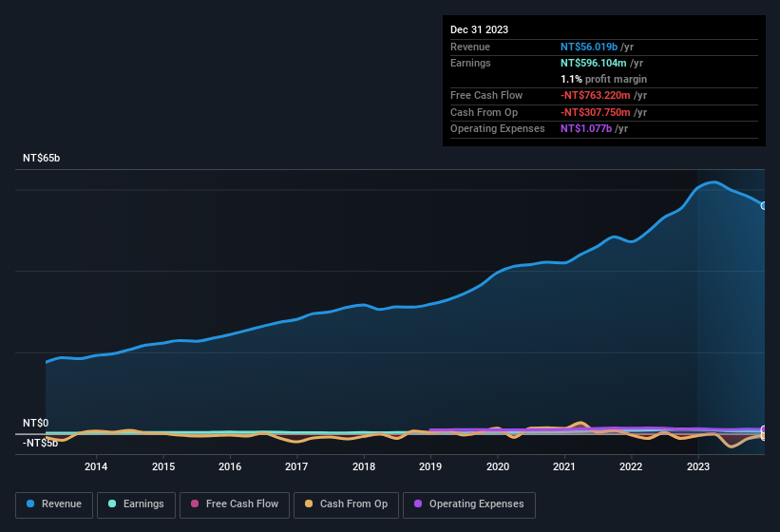Image resolution: width=780 pixels, height=532 pixels.
Task: Toggle the Cash From Op legend button
Action: (346, 504)
